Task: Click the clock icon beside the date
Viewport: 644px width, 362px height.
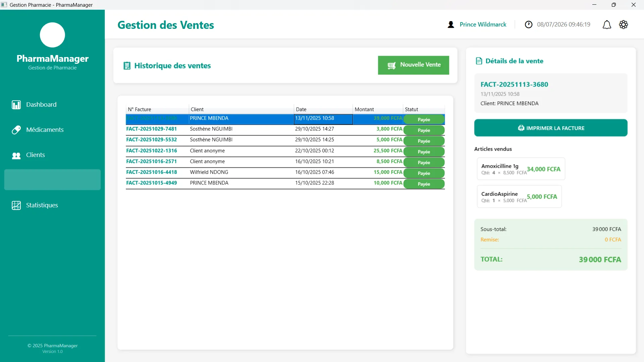Action: coord(529,24)
